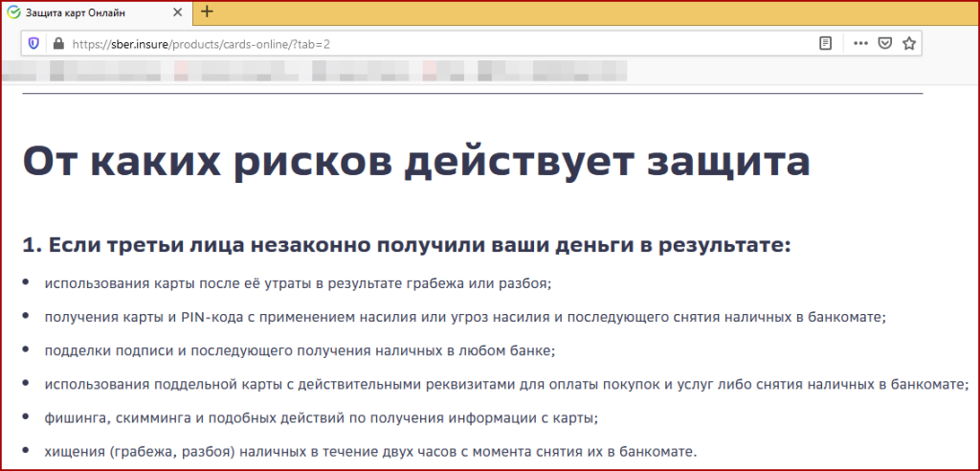980x471 pixels.
Task: Click heading От каких рисков действует защита
Action: click(x=415, y=161)
